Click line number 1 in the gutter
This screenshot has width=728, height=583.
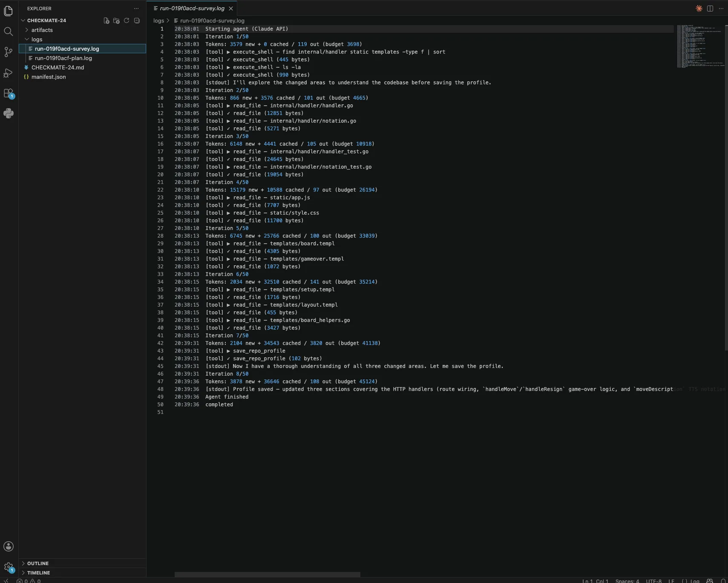coord(162,29)
